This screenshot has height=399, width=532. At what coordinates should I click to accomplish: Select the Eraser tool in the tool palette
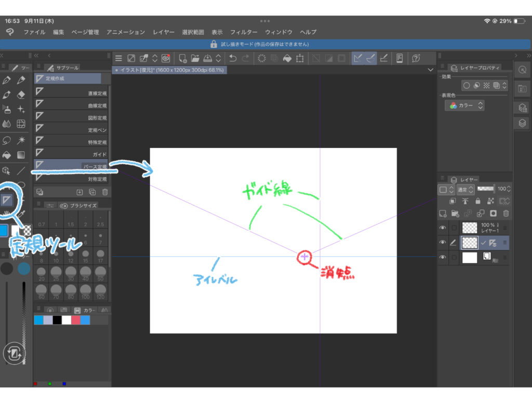coord(21,95)
